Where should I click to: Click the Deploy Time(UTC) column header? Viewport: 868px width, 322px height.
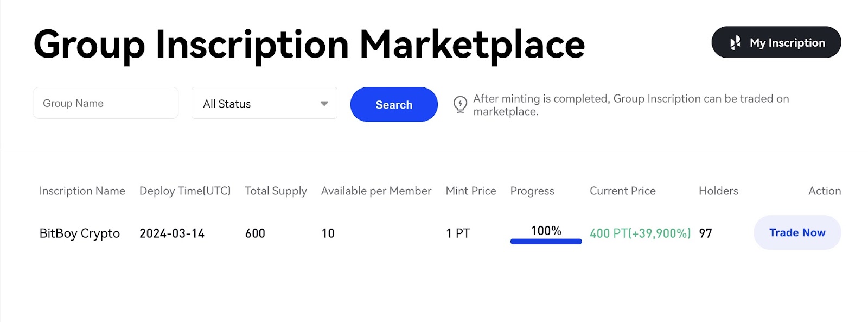(x=185, y=191)
